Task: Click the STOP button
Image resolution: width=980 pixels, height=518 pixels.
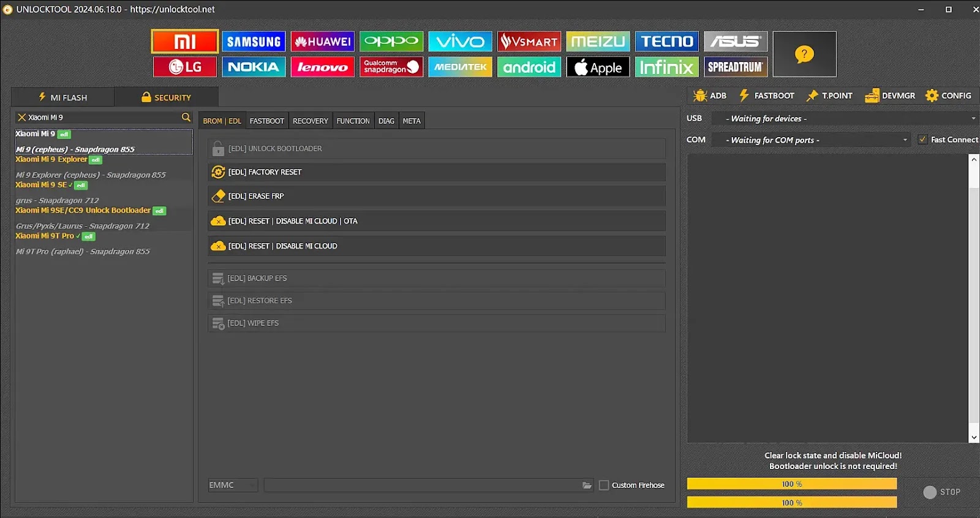Action: click(941, 492)
